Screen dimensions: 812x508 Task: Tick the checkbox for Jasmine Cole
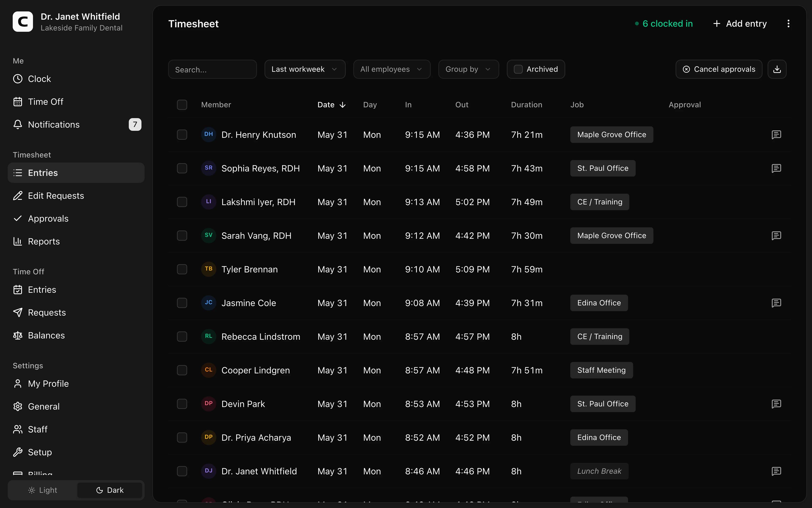[x=182, y=303]
